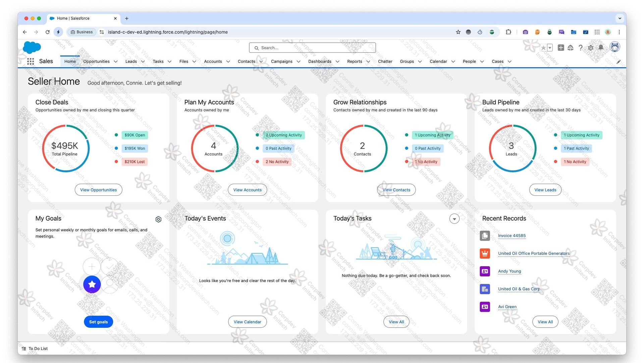The image size is (644, 363).
Task: Open the user profile avatar
Action: [x=615, y=47]
